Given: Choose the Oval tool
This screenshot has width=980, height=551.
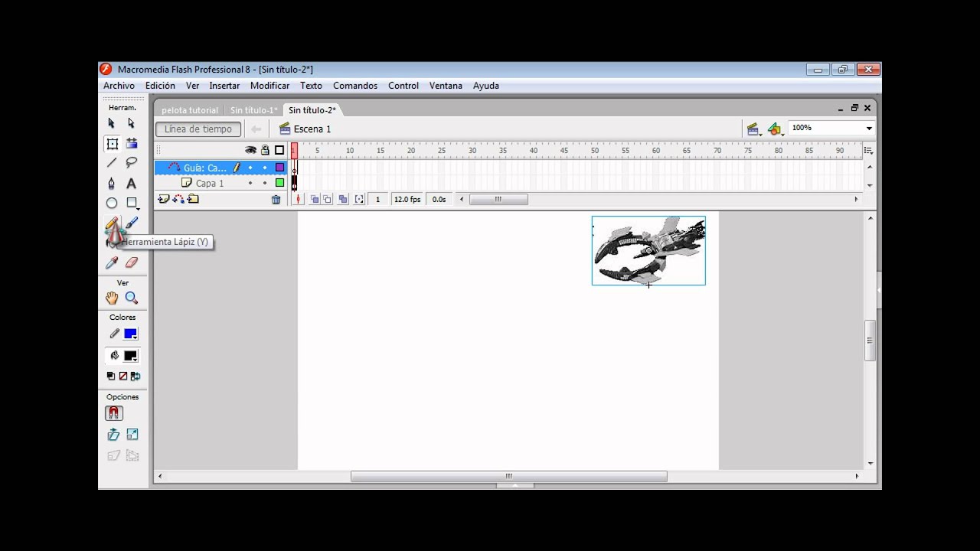Looking at the screenshot, I should (112, 203).
